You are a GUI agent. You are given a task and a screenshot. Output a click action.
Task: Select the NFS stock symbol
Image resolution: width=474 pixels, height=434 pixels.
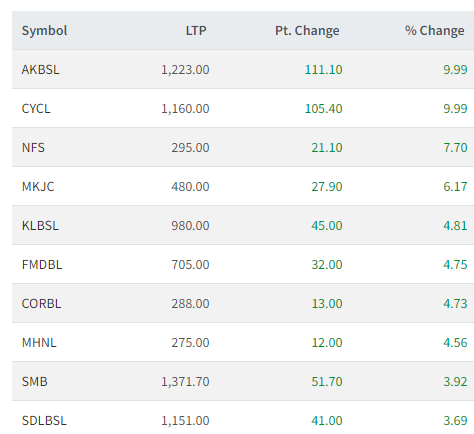[33, 148]
